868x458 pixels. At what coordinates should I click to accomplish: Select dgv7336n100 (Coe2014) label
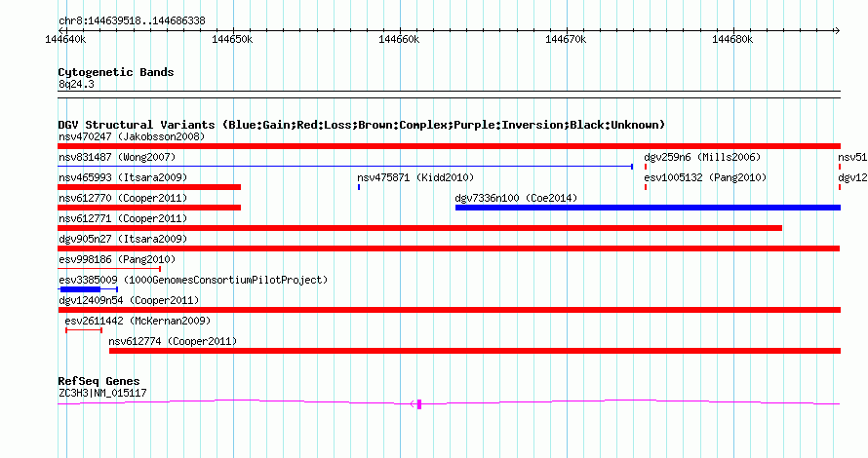[x=516, y=198]
